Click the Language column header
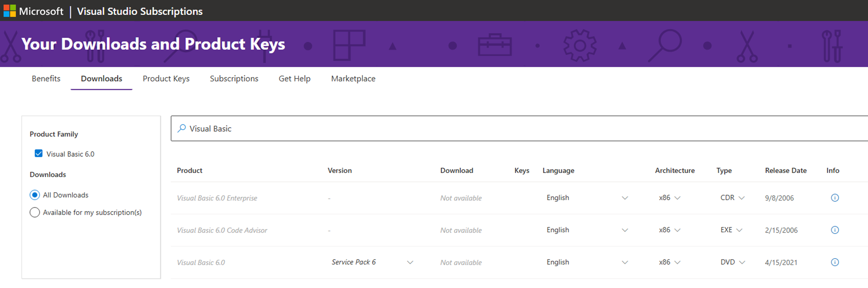The width and height of the screenshot is (868, 288). tap(558, 171)
